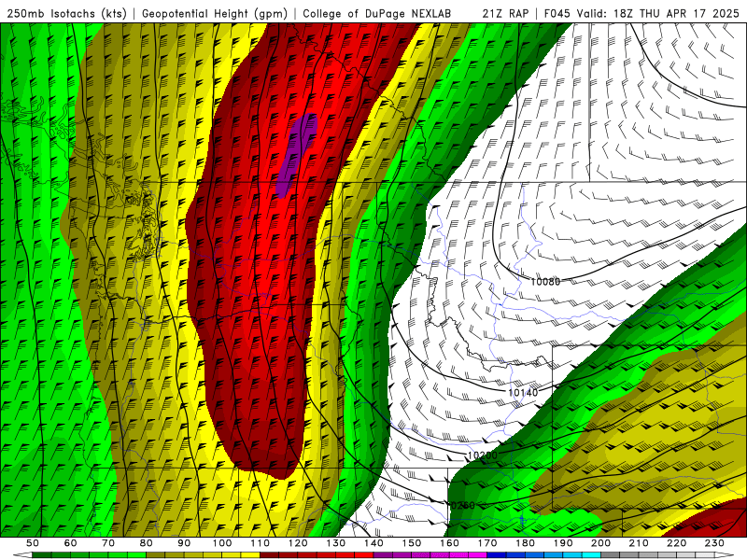747x560 pixels.
Task: Click the "21Z RAP" model run label
Action: point(505,13)
